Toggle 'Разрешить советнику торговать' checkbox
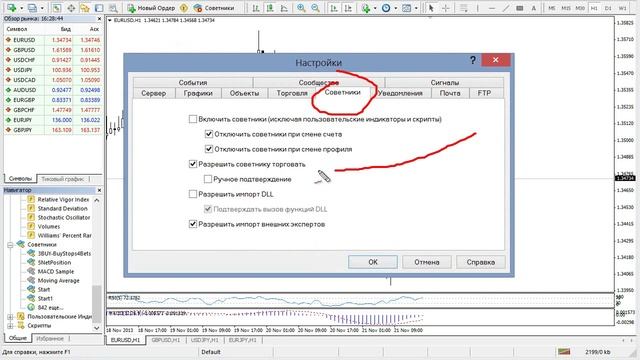The image size is (640, 360). [193, 164]
